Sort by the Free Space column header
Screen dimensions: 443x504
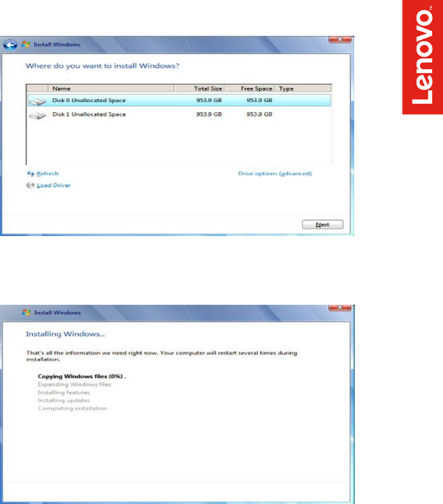[x=250, y=88]
